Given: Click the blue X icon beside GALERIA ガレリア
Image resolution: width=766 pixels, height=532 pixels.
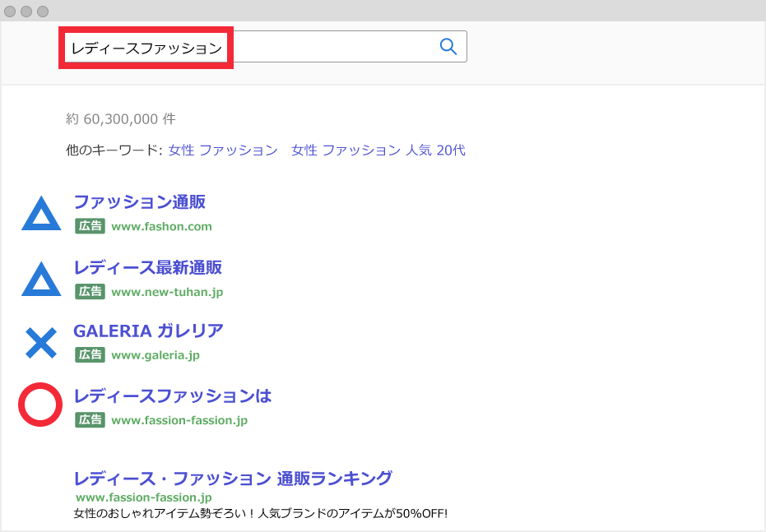Looking at the screenshot, I should pos(40,341).
